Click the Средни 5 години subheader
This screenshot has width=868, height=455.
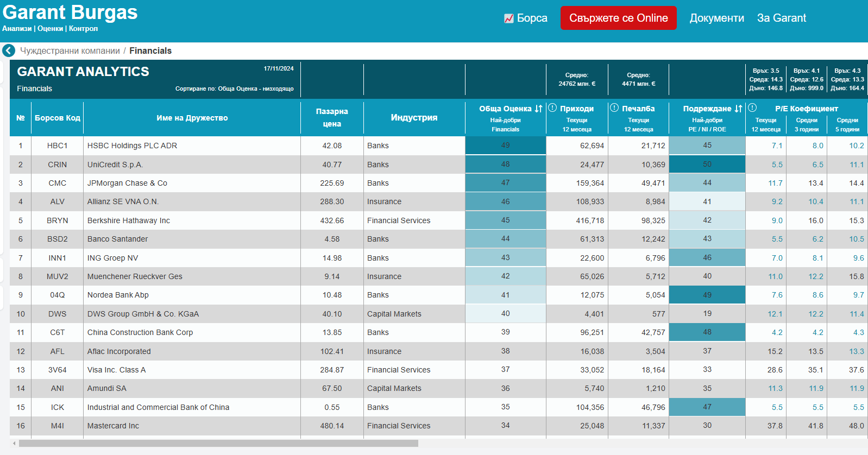[847, 125]
